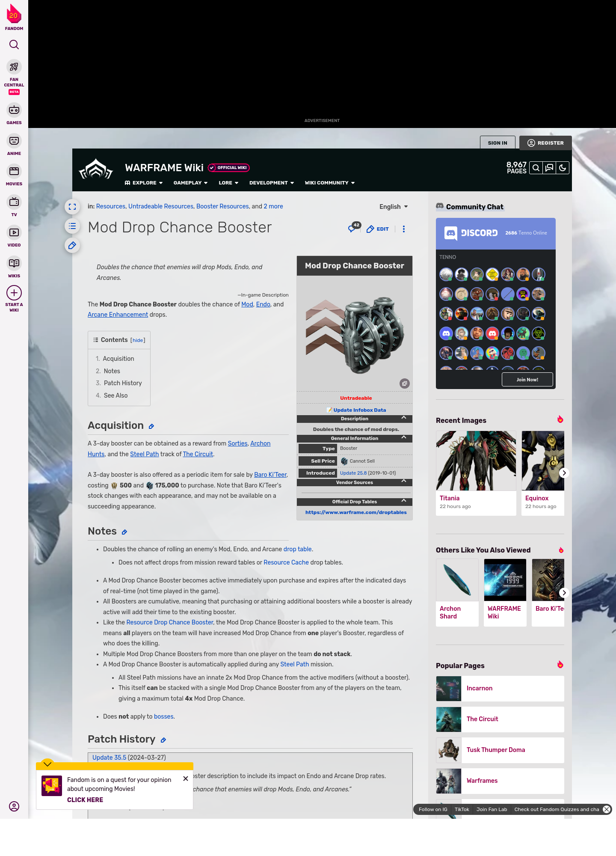Collapse the Fandom survey popup chevron
616x856 pixels.
(x=47, y=764)
